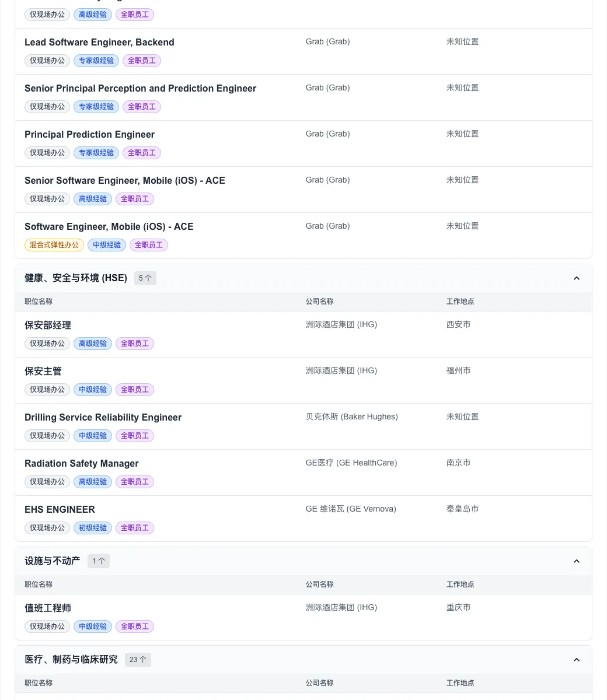Collapse the 医疗、制药与临床研究 section chevron
This screenshot has width=607, height=700.
pyautogui.click(x=576, y=660)
